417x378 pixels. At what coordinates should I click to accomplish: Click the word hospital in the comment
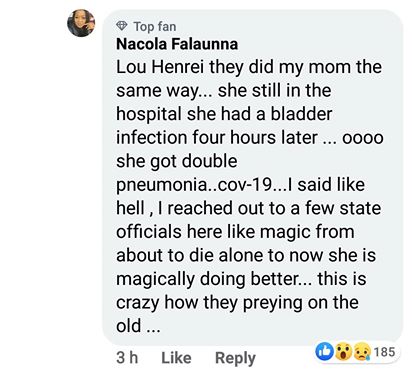click(149, 114)
